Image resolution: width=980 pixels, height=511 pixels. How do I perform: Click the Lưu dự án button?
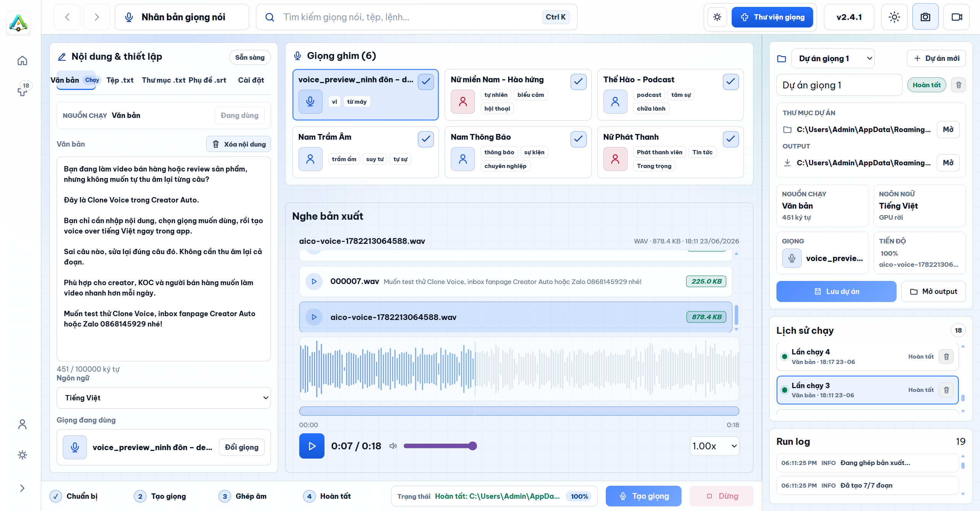click(x=836, y=291)
